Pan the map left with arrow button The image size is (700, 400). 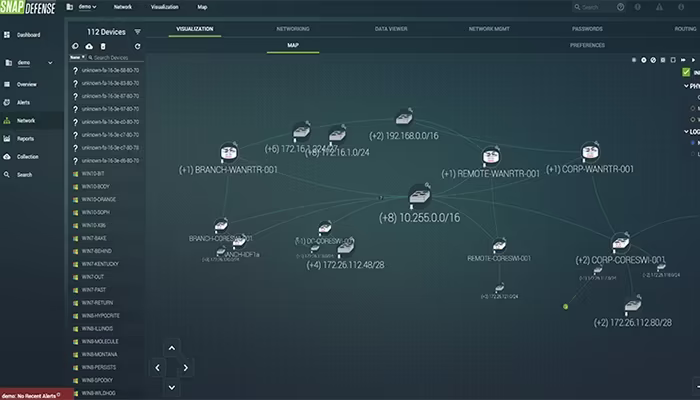(158, 368)
